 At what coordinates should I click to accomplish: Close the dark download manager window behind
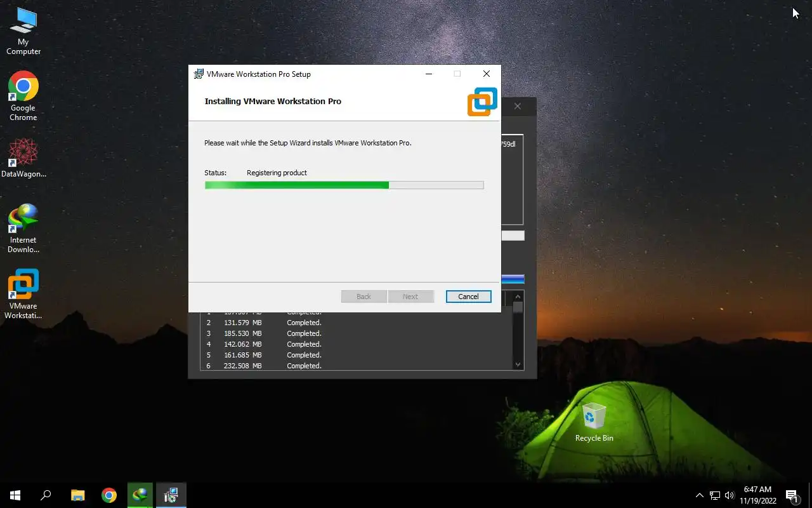coord(518,106)
